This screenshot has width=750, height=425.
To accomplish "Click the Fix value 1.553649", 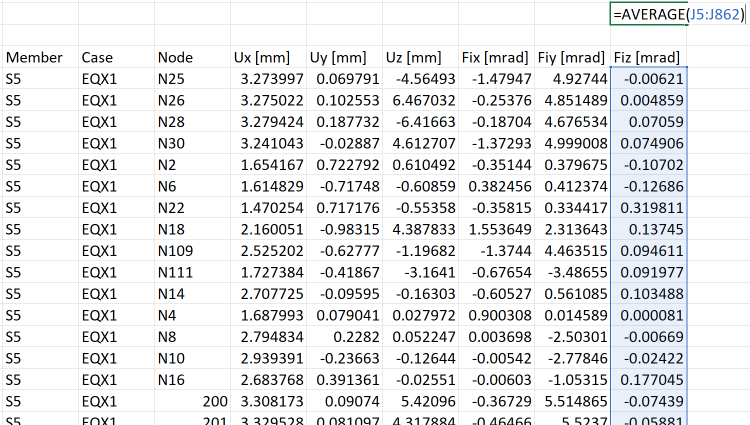I will pyautogui.click(x=496, y=229).
